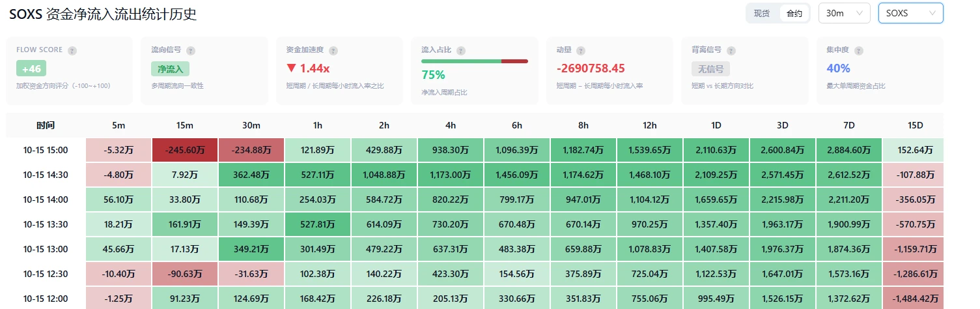Click the 349.21万 cell

pos(251,249)
